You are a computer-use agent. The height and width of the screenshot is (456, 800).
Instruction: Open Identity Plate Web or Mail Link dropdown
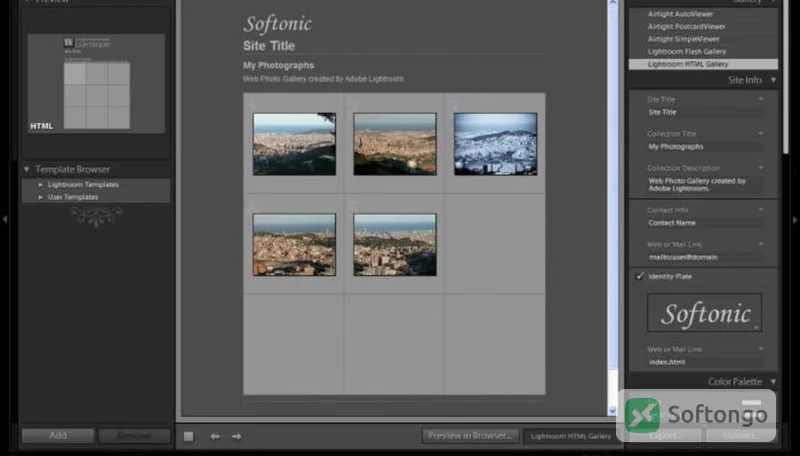point(761,349)
